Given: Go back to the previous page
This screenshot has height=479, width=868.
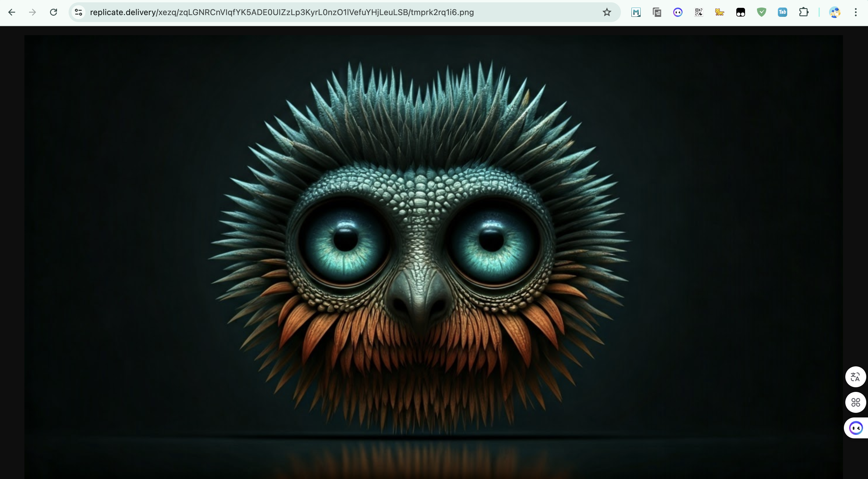Looking at the screenshot, I should click(12, 12).
